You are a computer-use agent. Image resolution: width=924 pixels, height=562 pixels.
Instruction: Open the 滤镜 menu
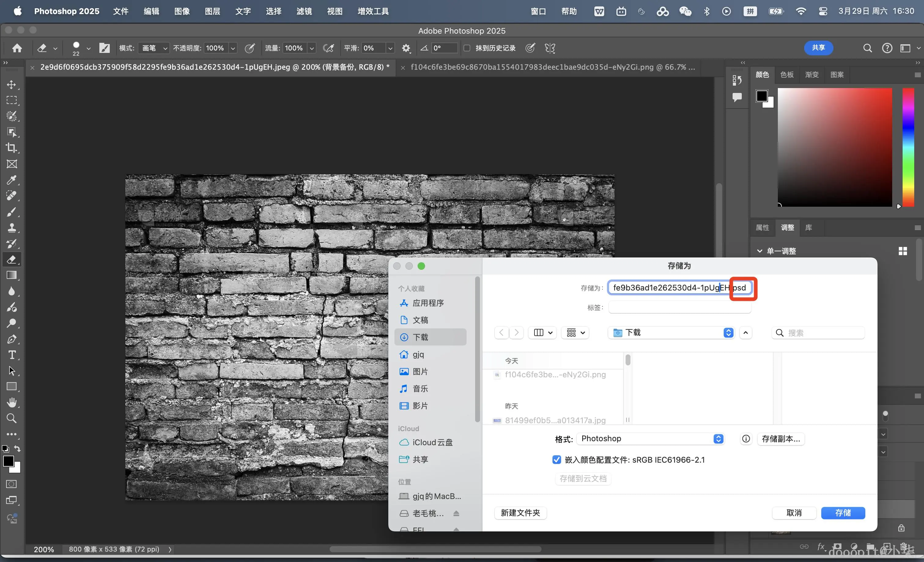(x=304, y=11)
